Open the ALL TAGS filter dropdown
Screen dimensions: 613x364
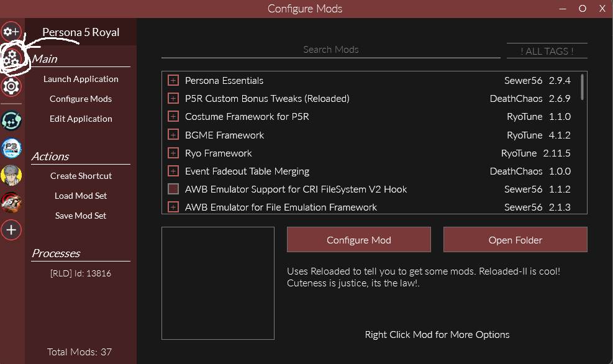click(547, 51)
